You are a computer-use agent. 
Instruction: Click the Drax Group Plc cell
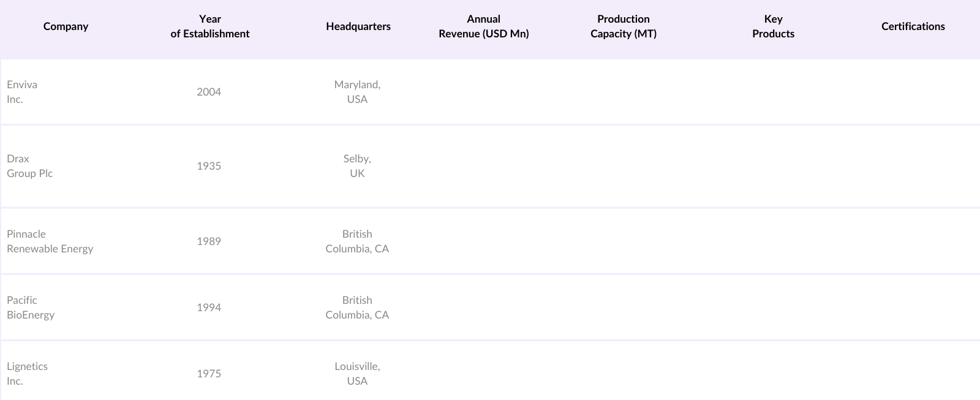29,166
